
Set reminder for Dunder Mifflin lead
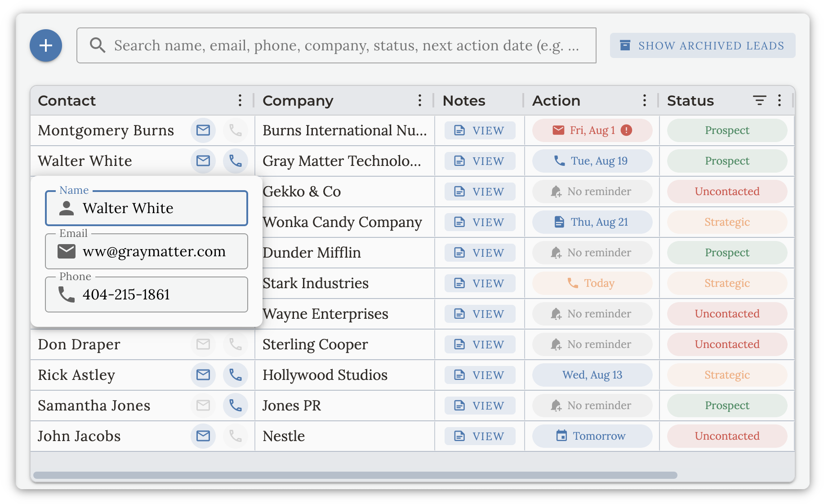592,253
